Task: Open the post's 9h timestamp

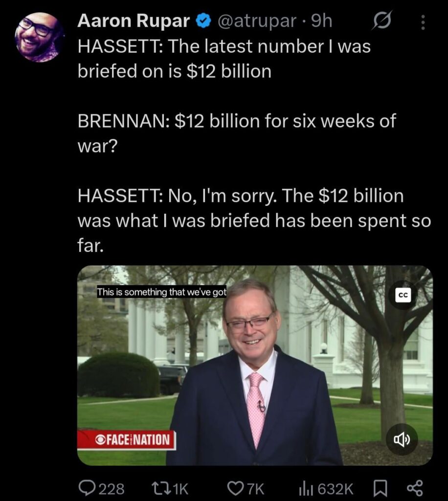Action: pyautogui.click(x=321, y=21)
